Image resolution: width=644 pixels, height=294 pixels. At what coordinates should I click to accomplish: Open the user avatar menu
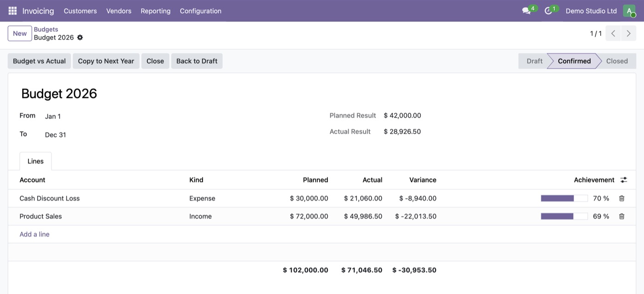click(629, 11)
